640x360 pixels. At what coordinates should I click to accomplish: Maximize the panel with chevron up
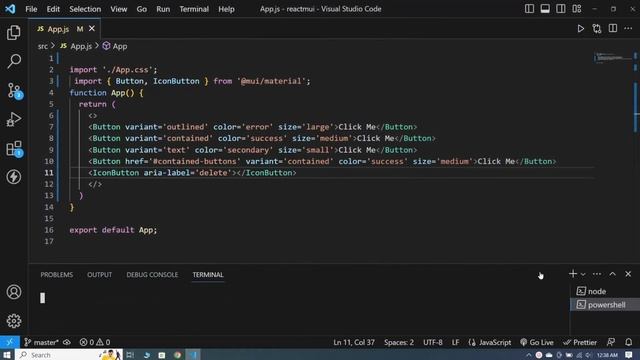click(x=612, y=274)
